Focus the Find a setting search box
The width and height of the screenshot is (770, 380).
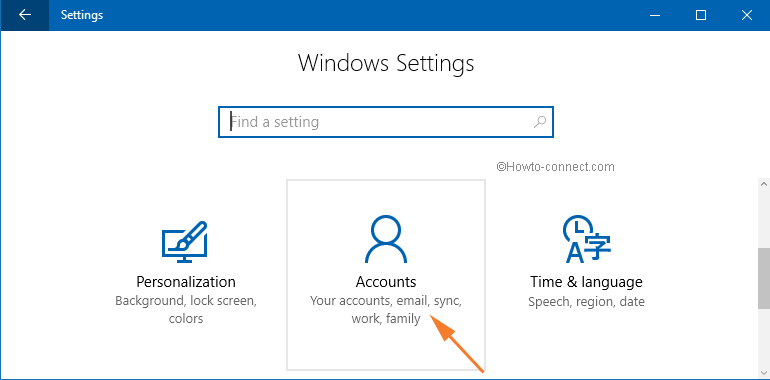click(x=386, y=122)
